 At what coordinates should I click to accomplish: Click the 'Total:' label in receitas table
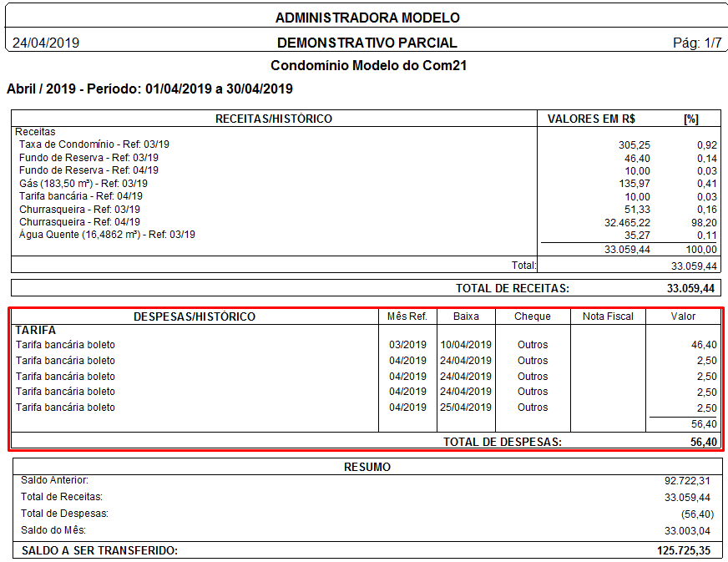pos(523,266)
